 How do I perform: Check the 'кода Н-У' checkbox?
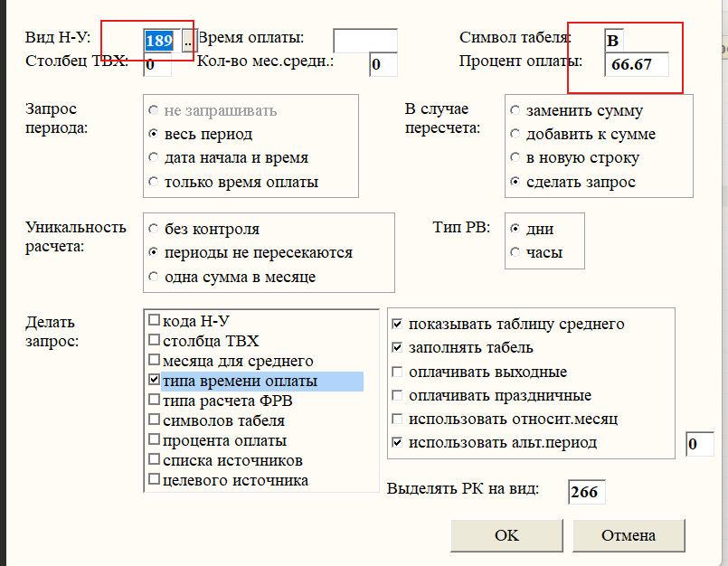(x=154, y=320)
